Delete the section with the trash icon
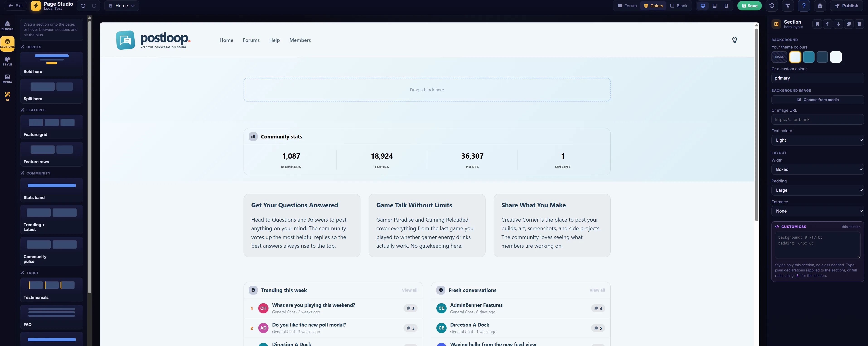The height and width of the screenshot is (346, 868). point(859,24)
